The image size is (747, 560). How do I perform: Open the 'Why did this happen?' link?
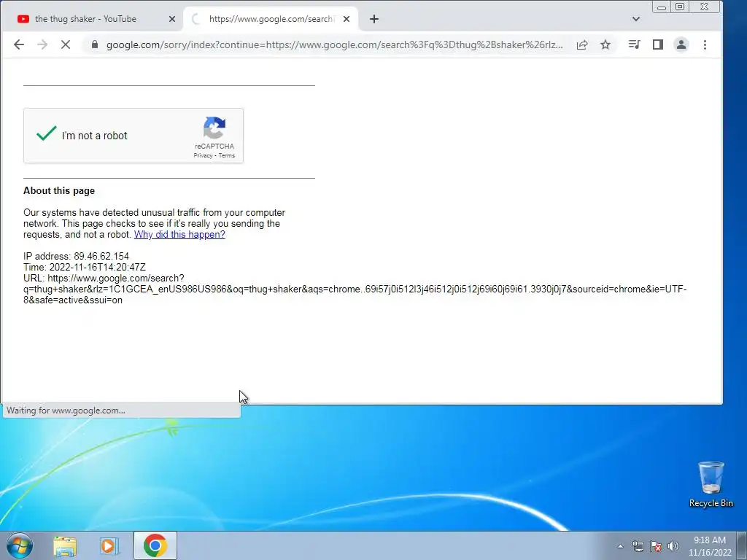pos(179,234)
